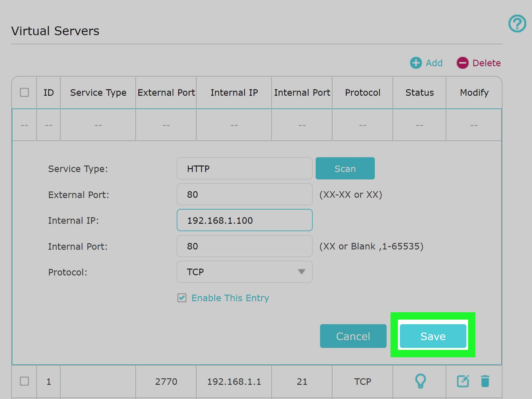Click the External Port column header

[x=166, y=93]
